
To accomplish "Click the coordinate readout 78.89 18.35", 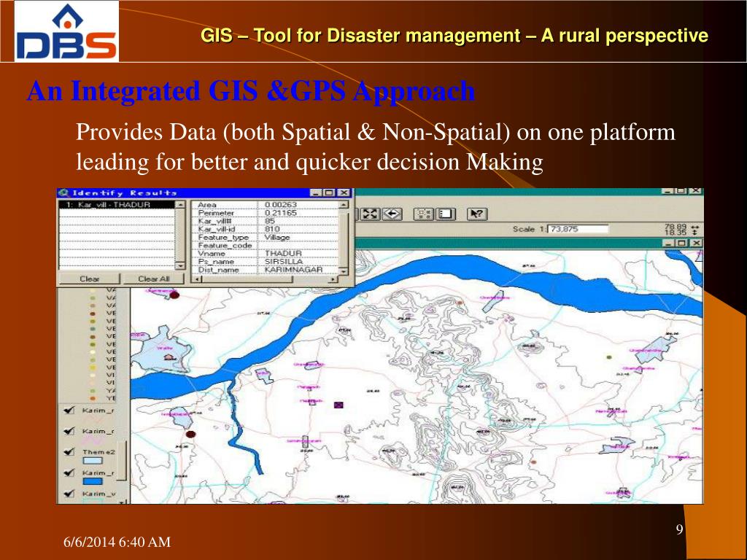I will point(676,230).
